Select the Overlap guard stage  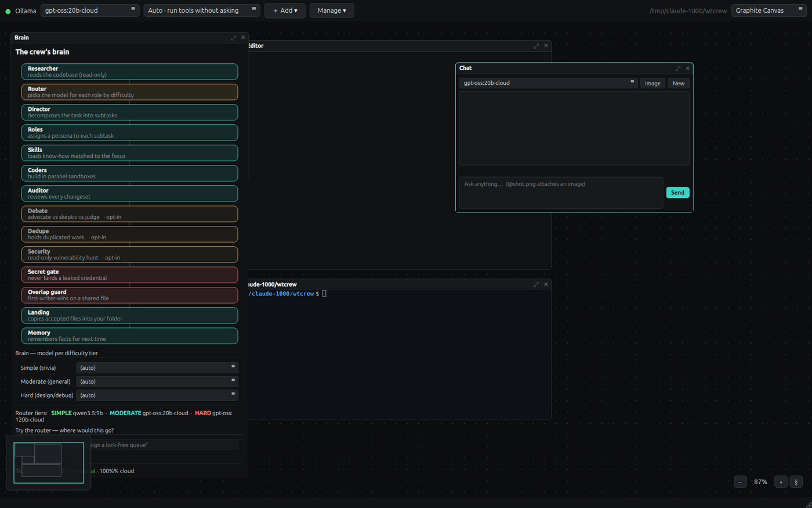pyautogui.click(x=130, y=295)
